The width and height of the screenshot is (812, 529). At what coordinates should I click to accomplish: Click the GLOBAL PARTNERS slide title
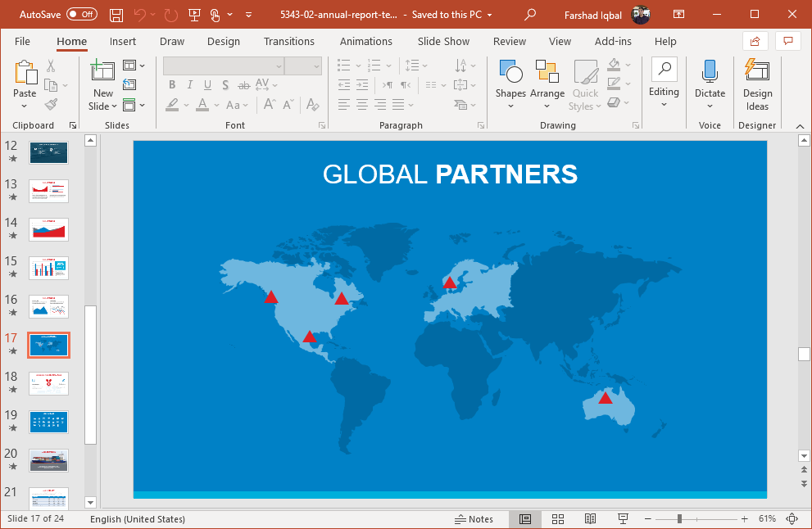coord(450,174)
